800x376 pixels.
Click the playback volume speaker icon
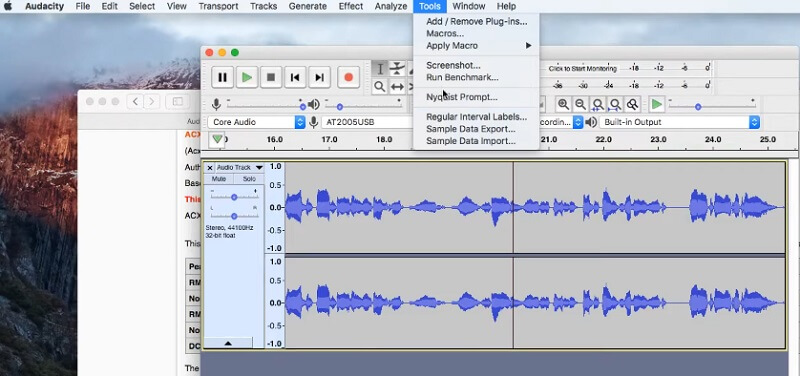coord(313,105)
